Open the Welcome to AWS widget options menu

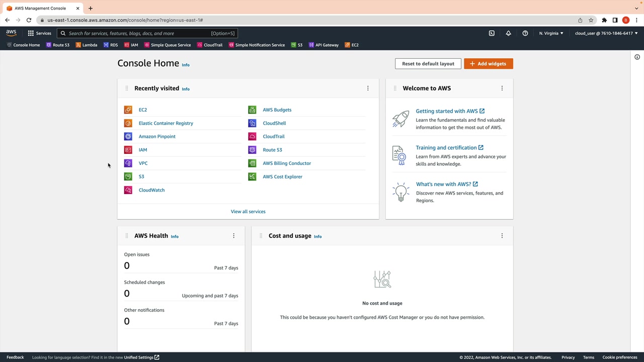(x=502, y=88)
